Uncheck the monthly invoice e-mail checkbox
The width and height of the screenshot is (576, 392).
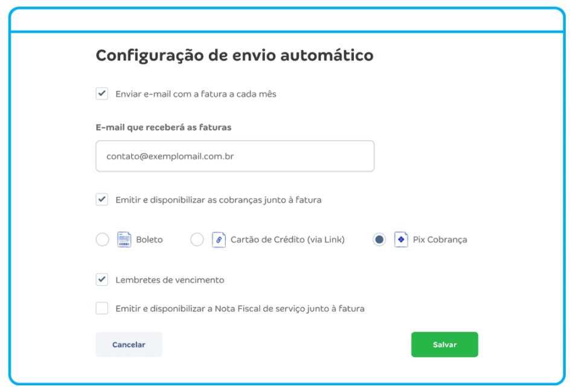[102, 93]
